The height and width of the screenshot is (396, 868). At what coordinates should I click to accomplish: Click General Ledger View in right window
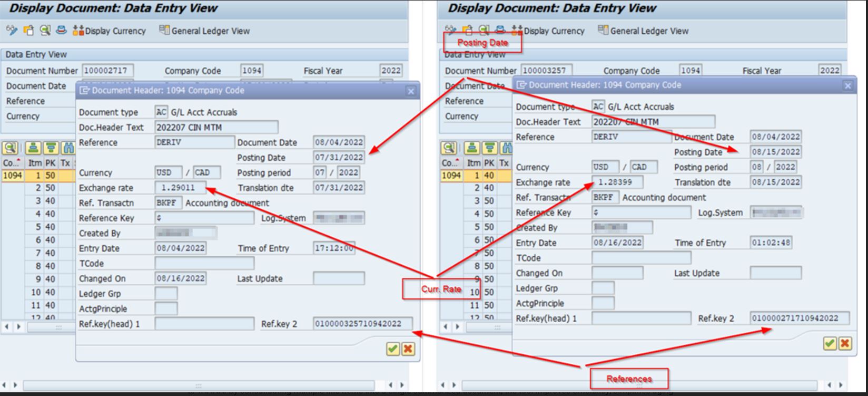[x=643, y=31]
